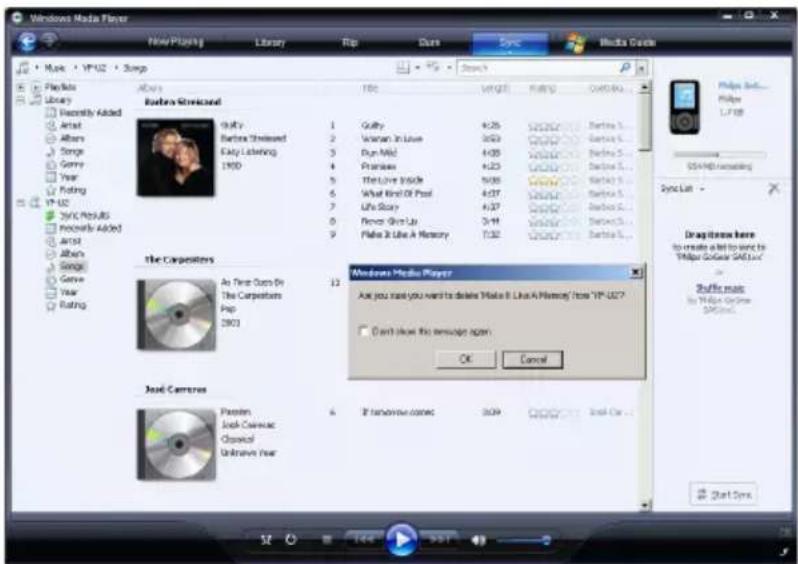This screenshot has width=798, height=564.
Task: Select Songs under Library
Action: (x=71, y=151)
